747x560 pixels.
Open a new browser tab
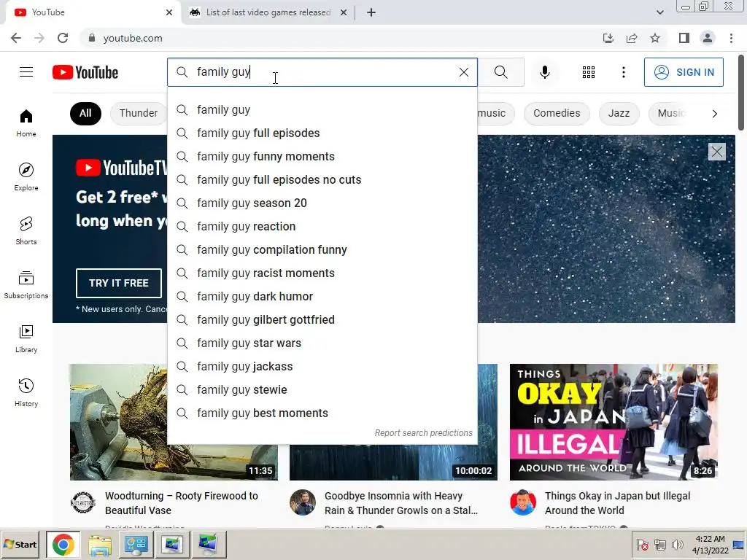pyautogui.click(x=371, y=12)
